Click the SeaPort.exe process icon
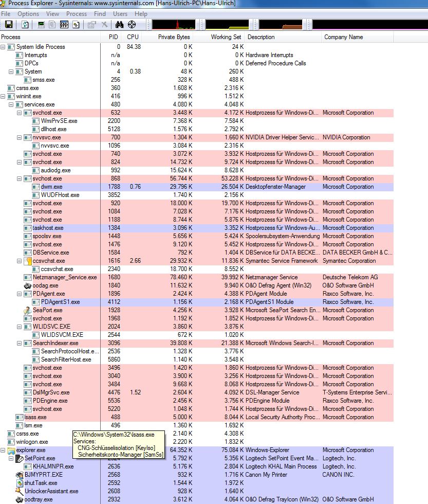Screen dimensions: 428x504 (x=28, y=310)
